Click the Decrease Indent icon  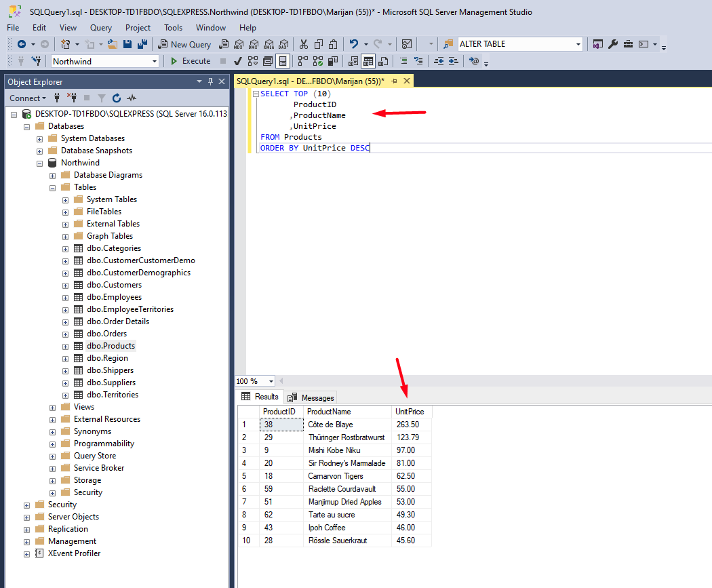pos(439,61)
